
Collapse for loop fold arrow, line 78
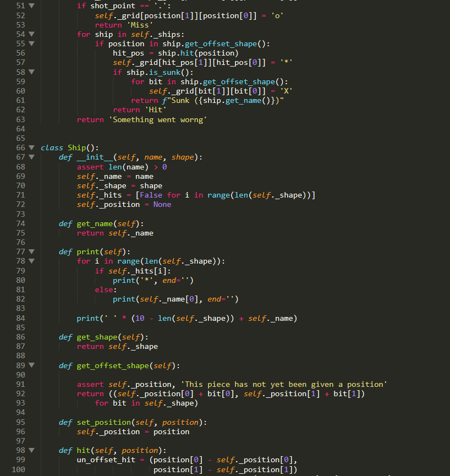[x=31, y=261]
